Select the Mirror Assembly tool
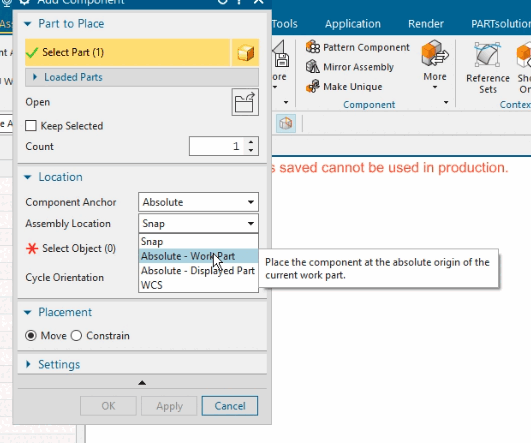The width and height of the screenshot is (531, 443). (x=350, y=67)
